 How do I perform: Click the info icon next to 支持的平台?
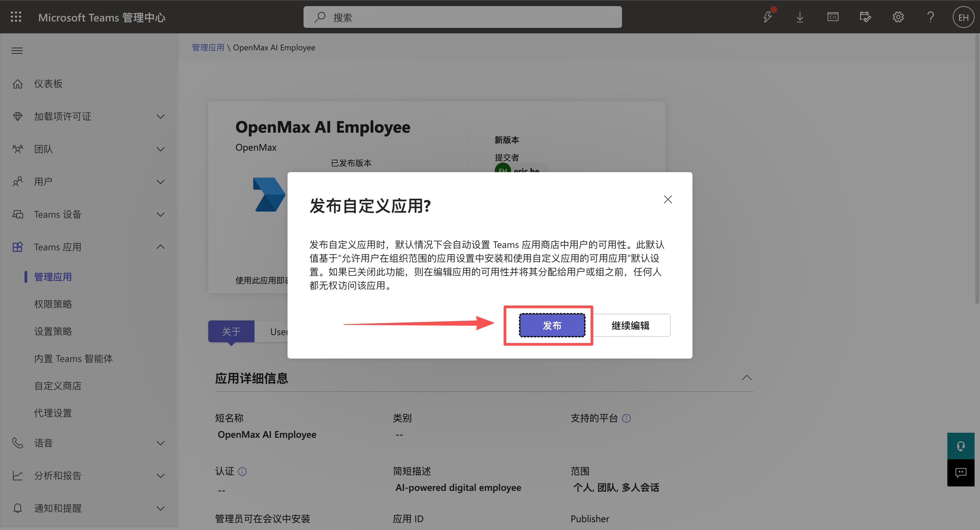point(626,418)
